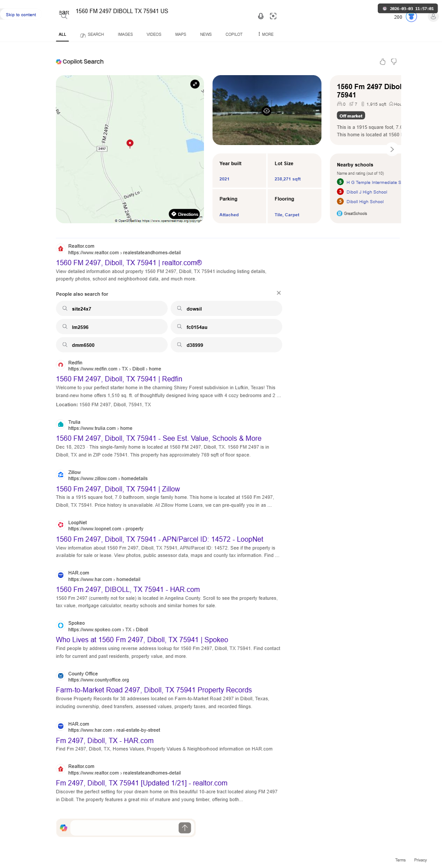Expand the map to full view

point(195,84)
